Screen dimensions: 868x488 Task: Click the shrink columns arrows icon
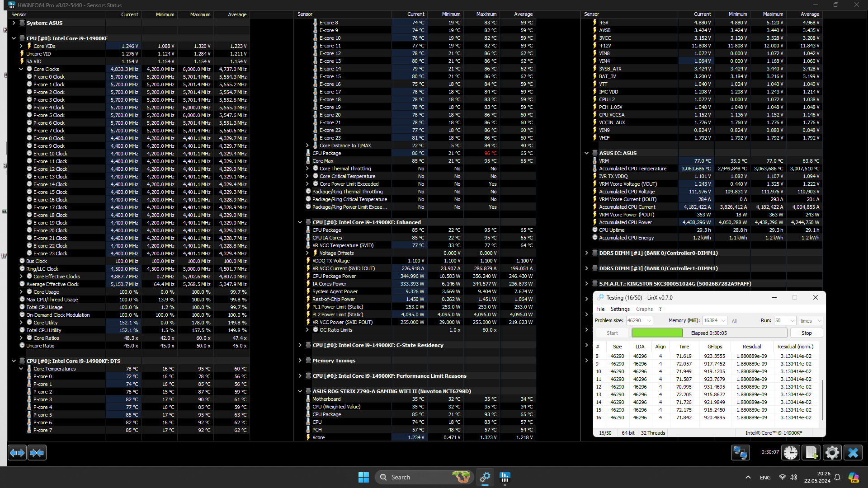pyautogui.click(x=37, y=453)
